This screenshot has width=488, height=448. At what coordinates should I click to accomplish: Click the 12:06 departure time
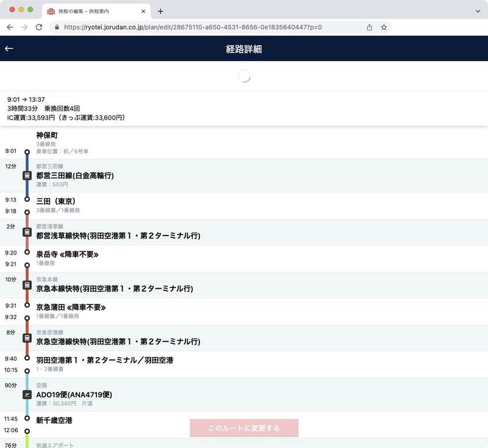click(10, 430)
